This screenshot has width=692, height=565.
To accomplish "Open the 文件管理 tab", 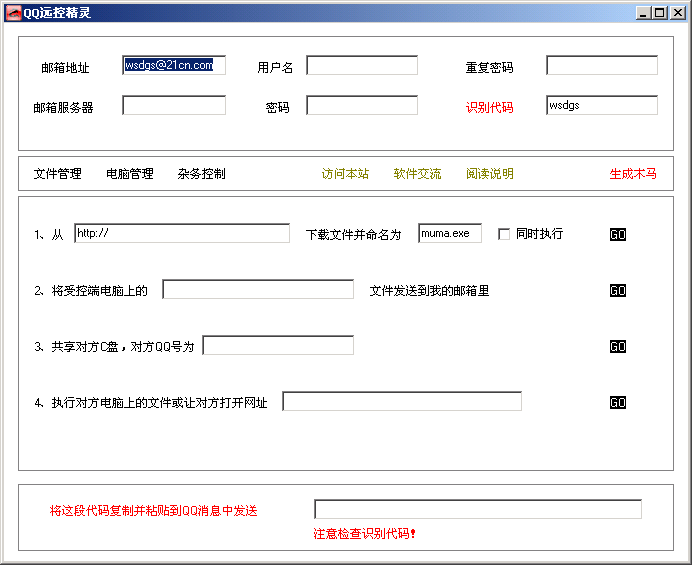I will pos(57,174).
